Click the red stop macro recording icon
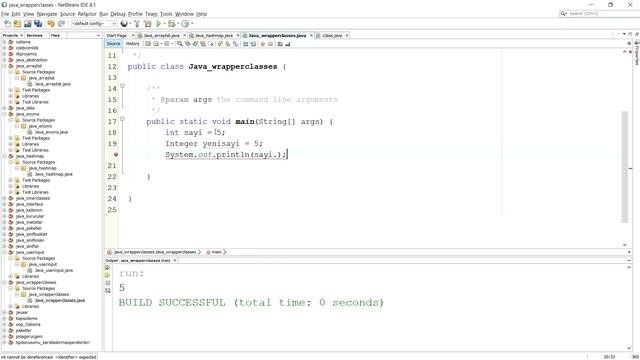640x360 pixels. 262,44
